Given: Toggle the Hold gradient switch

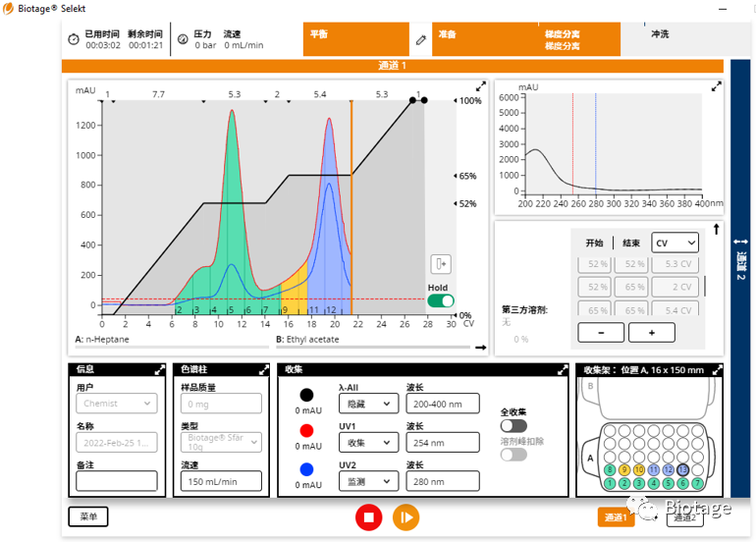Looking at the screenshot, I should 441,300.
